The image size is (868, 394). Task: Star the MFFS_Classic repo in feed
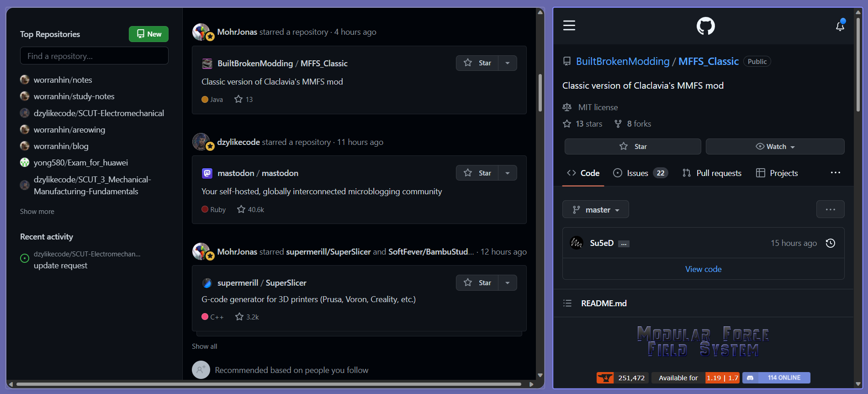477,63
